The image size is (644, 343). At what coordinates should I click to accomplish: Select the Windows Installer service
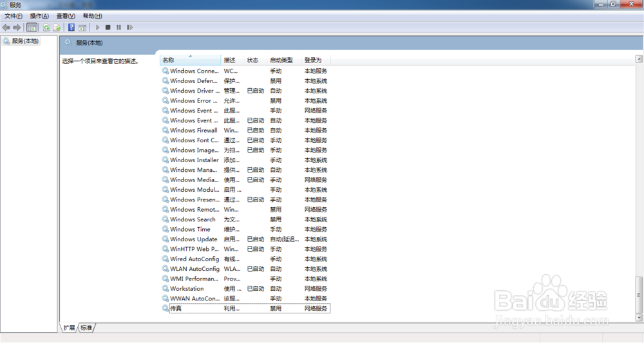[245, 160]
